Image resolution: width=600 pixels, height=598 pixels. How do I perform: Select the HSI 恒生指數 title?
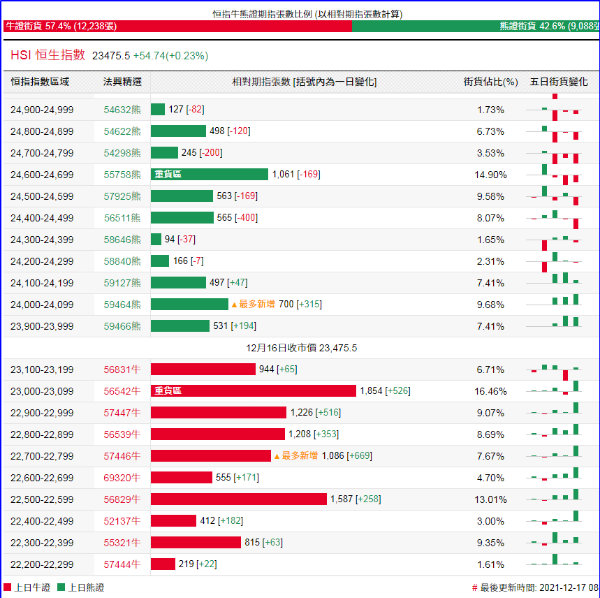[x=47, y=55]
